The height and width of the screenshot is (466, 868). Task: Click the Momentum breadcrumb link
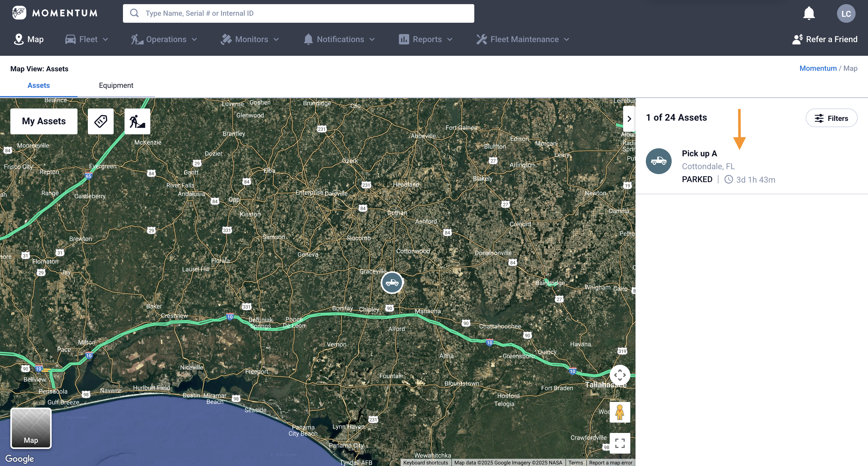coord(818,68)
